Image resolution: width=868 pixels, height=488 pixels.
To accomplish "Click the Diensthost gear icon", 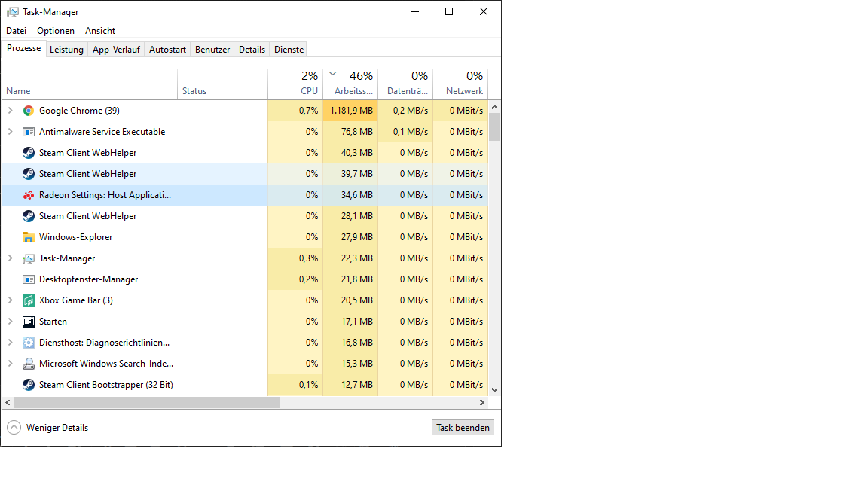I will 28,343.
